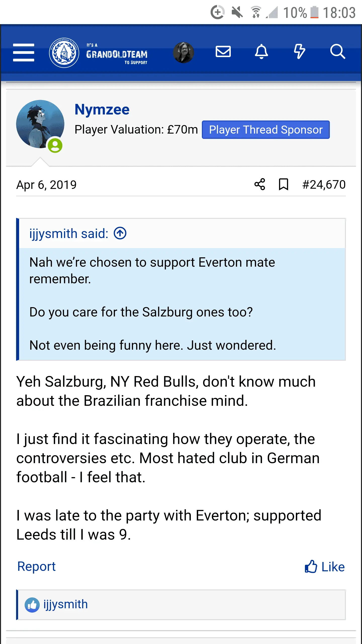Click the blue thumbs-up reaction icon
Viewport: 362px width, 644px height.
pyautogui.click(x=32, y=605)
